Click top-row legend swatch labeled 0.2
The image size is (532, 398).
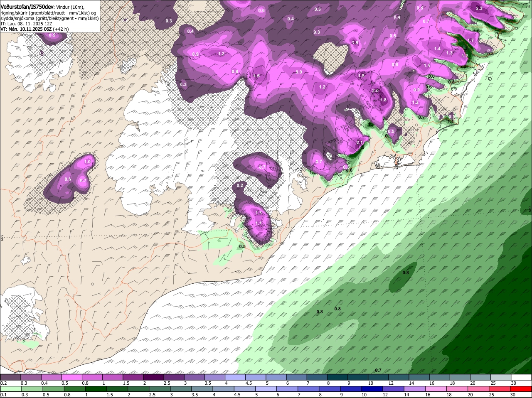[10, 377]
